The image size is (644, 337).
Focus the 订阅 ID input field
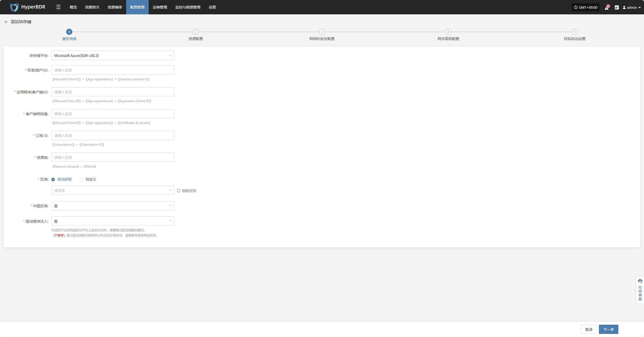113,135
